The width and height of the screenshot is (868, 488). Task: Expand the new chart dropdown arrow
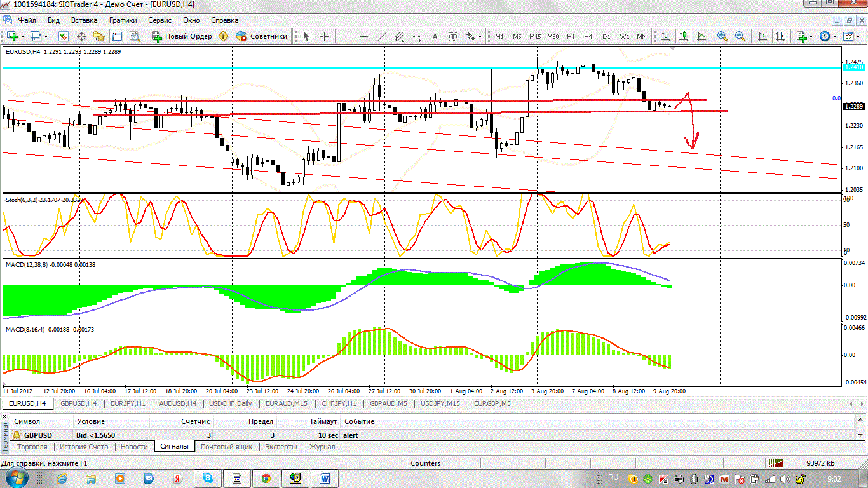[23, 36]
